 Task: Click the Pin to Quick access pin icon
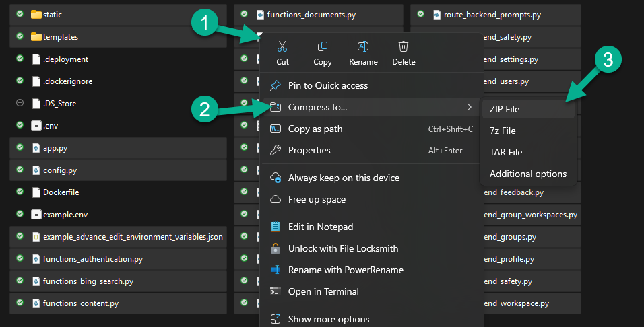[x=276, y=85]
